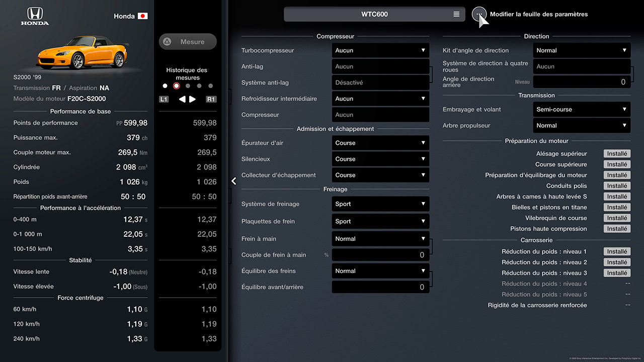The height and width of the screenshot is (362, 644).
Task: Open the Frein à main dropdown
Action: pos(380,239)
